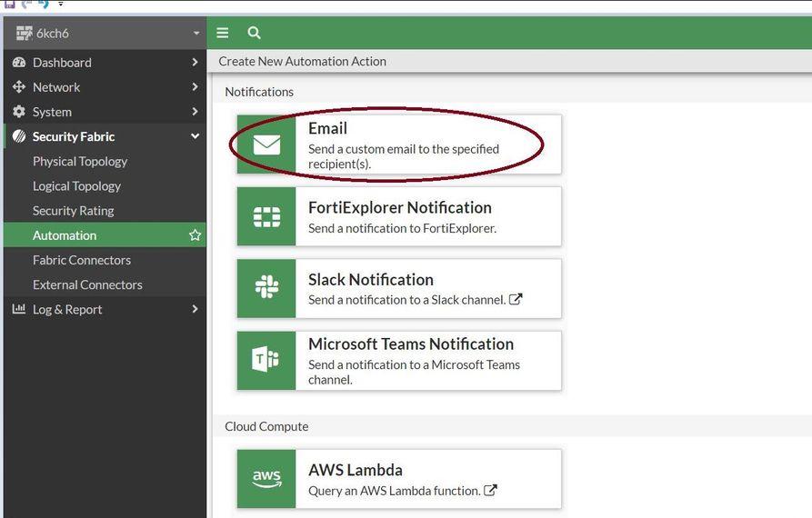
Task: Open the System settings gear icon
Action: click(19, 112)
